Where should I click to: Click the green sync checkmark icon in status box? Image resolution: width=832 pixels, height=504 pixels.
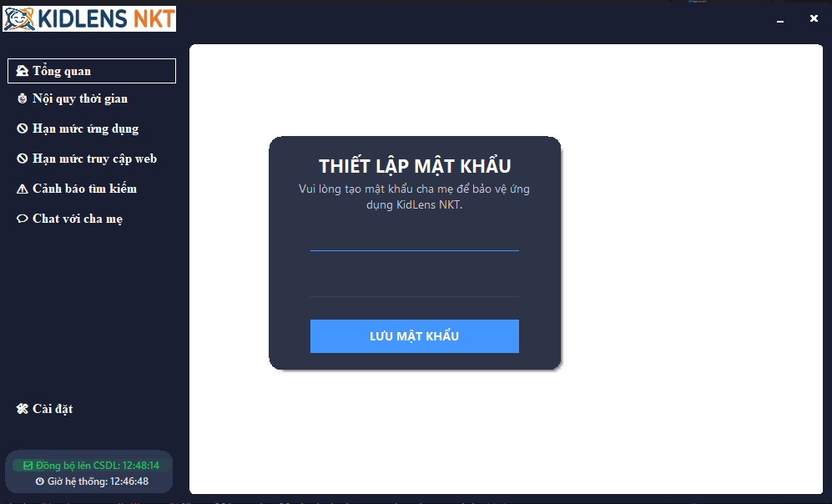(28, 466)
